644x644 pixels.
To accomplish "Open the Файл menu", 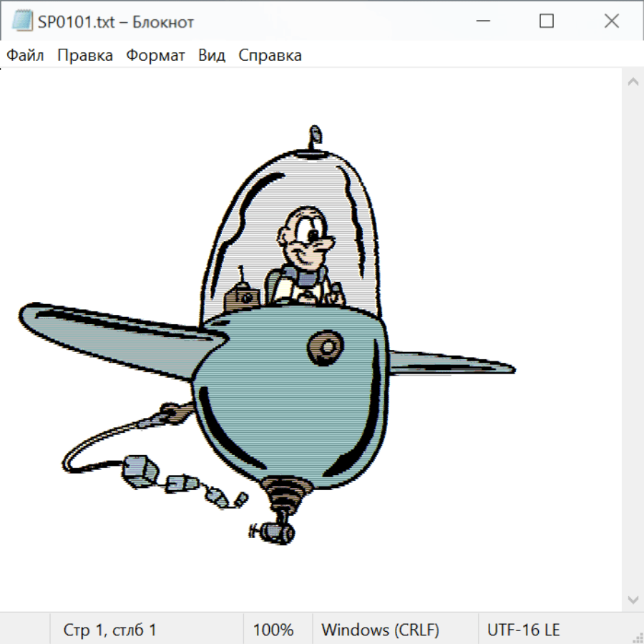I will [x=26, y=56].
